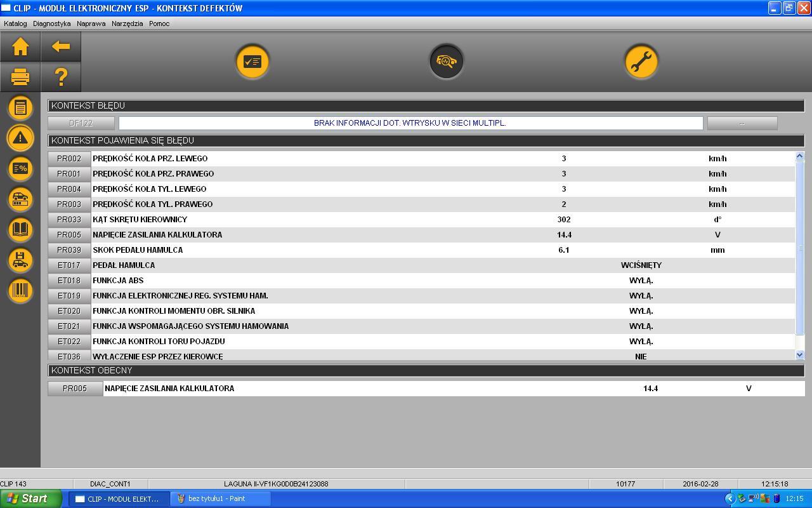Viewport: 812px width, 508px height.
Task: Click the Home icon button
Action: click(x=20, y=46)
